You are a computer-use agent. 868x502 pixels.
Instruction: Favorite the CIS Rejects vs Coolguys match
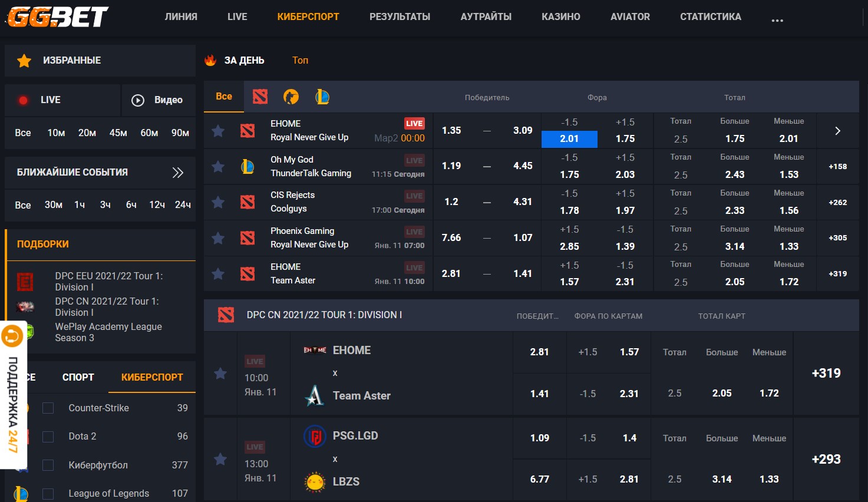218,203
